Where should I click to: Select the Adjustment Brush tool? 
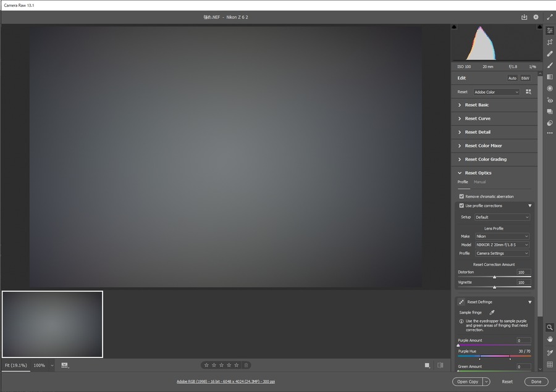pyautogui.click(x=550, y=65)
